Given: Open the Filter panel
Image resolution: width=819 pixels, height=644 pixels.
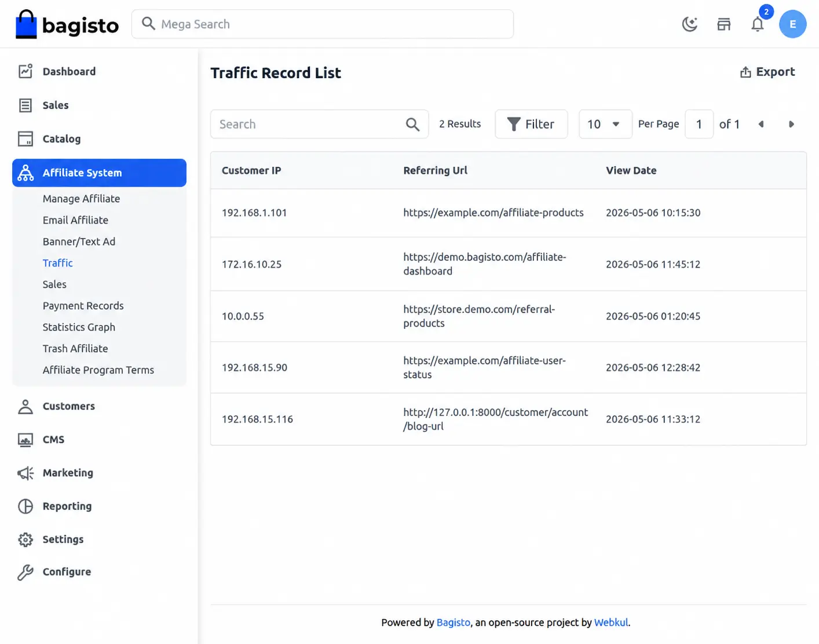Looking at the screenshot, I should 531,124.
